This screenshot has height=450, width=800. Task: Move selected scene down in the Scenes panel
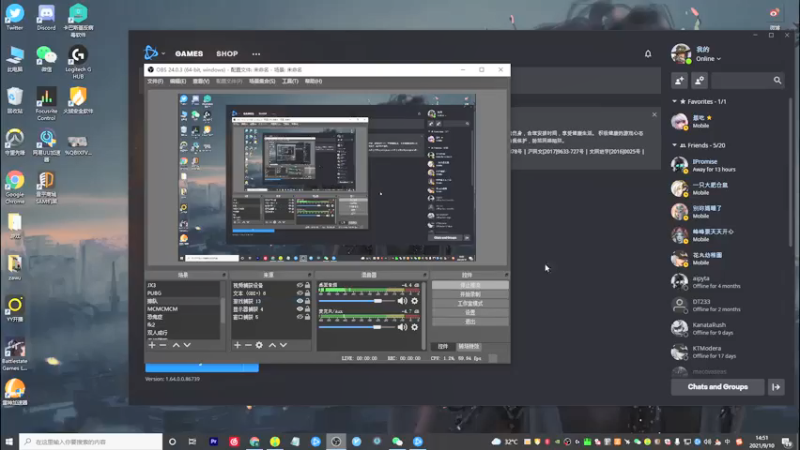[187, 345]
